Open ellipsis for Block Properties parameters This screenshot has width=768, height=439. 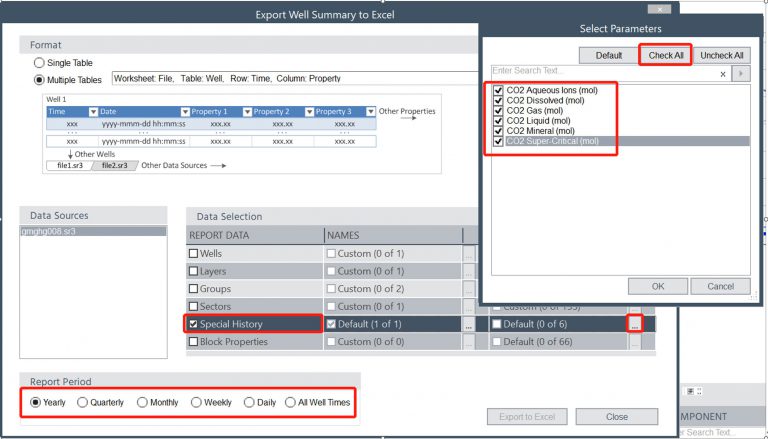[634, 342]
